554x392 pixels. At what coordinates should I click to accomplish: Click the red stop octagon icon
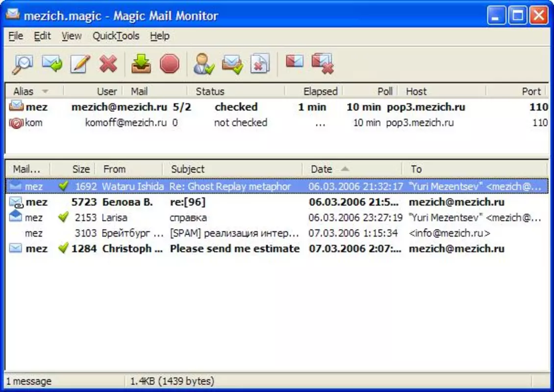[x=170, y=64]
